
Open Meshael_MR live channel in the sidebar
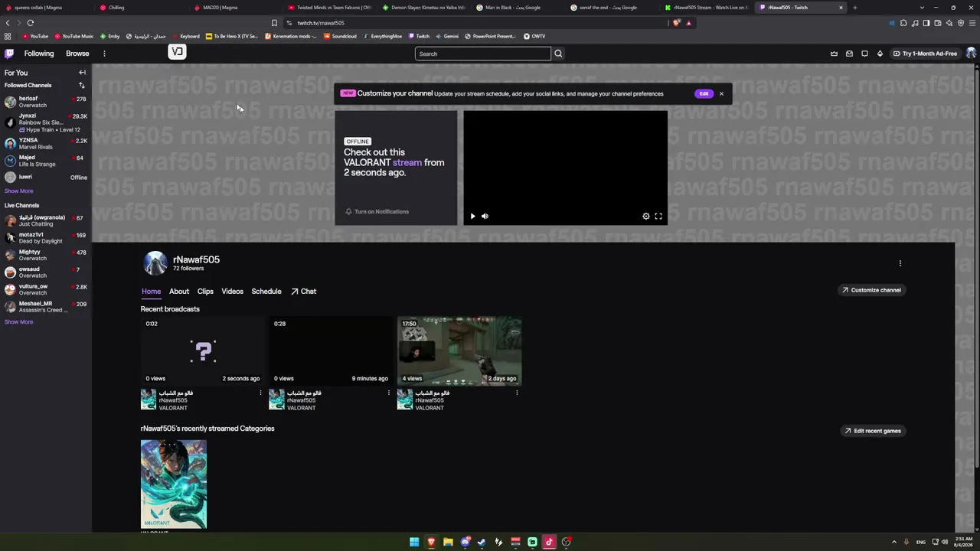tap(46, 307)
